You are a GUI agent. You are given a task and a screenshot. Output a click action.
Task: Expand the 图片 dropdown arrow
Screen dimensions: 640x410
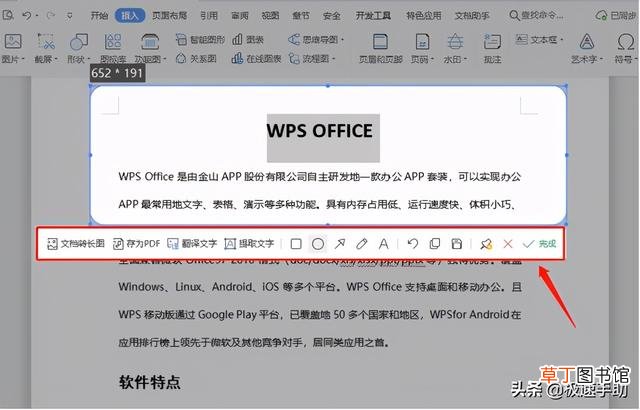pos(24,60)
